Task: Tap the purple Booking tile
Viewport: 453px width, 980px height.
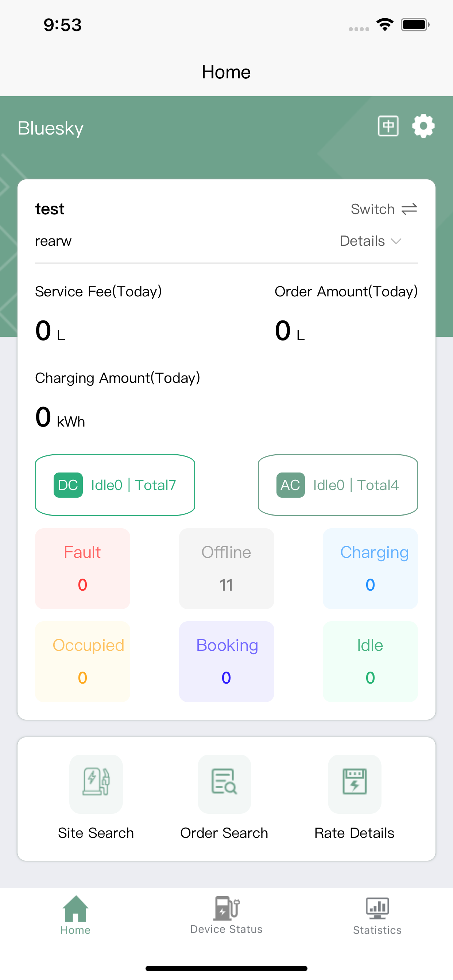Action: click(x=226, y=662)
